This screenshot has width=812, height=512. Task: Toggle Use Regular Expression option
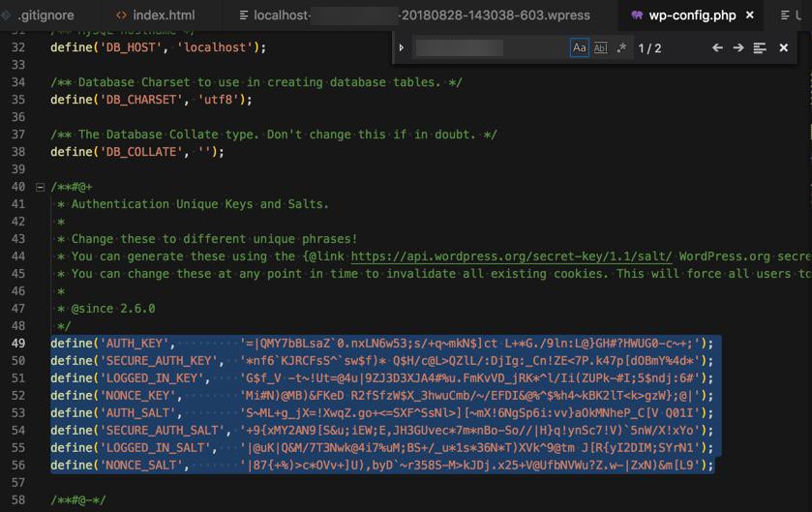[621, 47]
